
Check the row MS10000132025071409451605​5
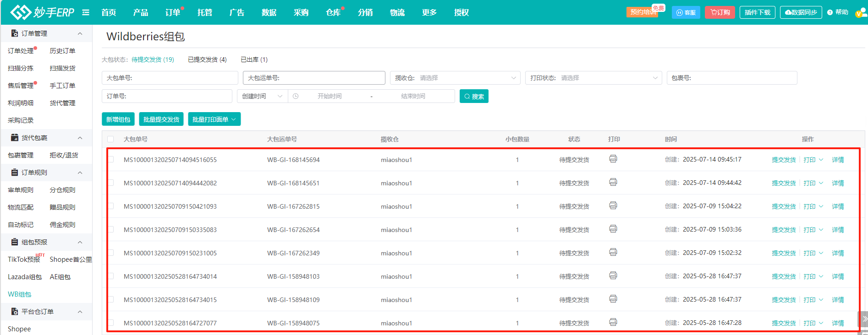coord(110,159)
